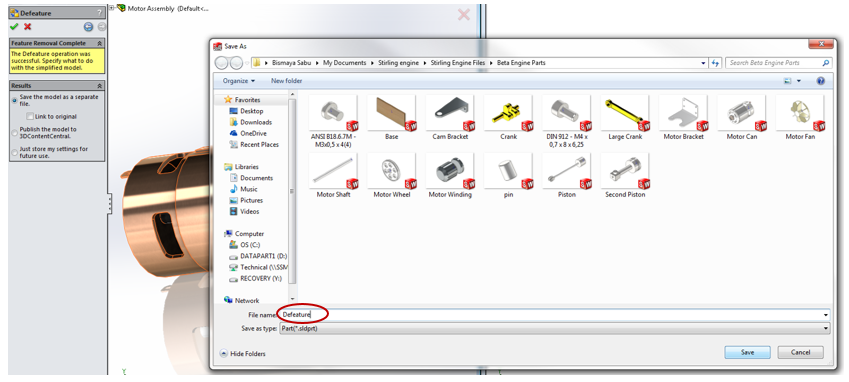Collapse folders with Hide Folders

243,354
